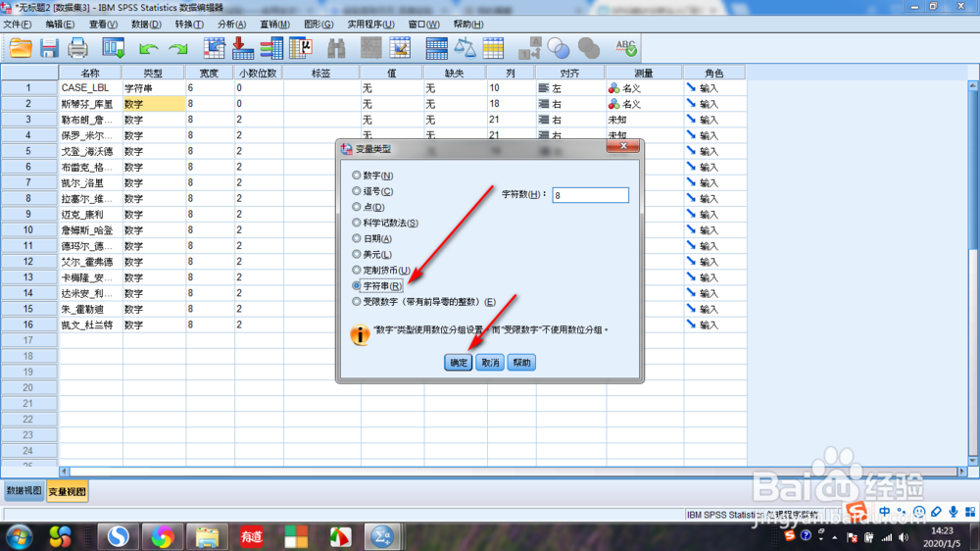Click the Split file icon

coord(436,48)
